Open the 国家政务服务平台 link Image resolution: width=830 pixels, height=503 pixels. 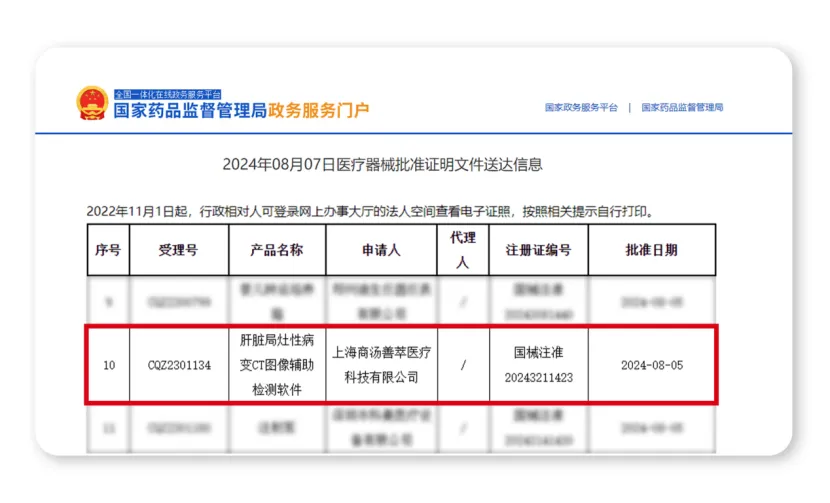[581, 107]
